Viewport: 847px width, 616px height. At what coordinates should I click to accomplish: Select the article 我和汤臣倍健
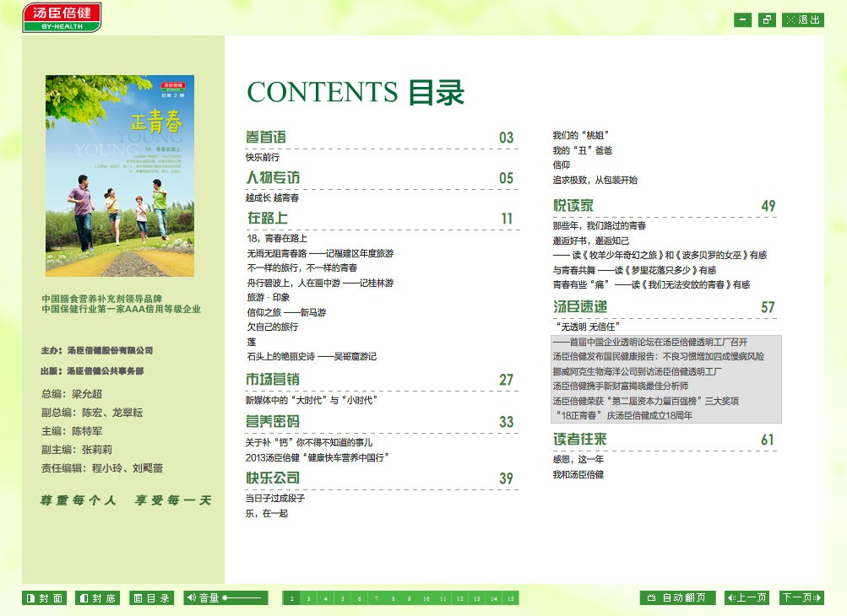(x=578, y=474)
